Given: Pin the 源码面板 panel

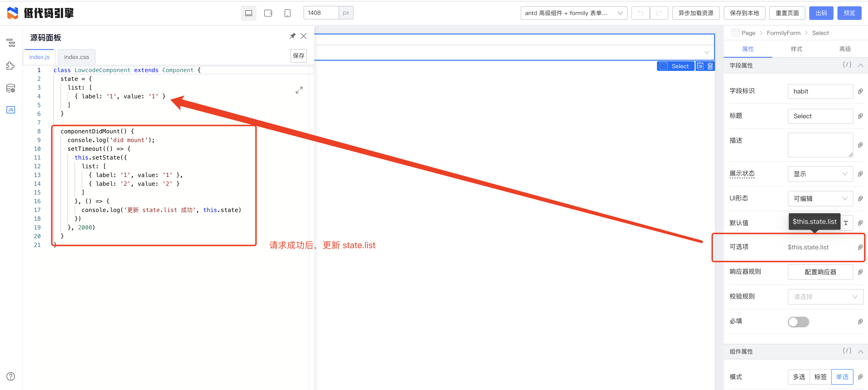Looking at the screenshot, I should (292, 36).
